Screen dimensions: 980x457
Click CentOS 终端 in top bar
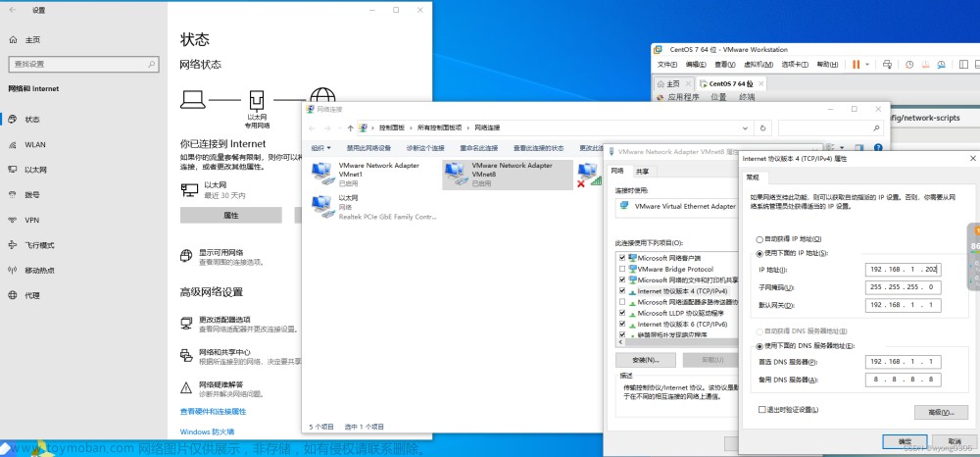point(747,97)
